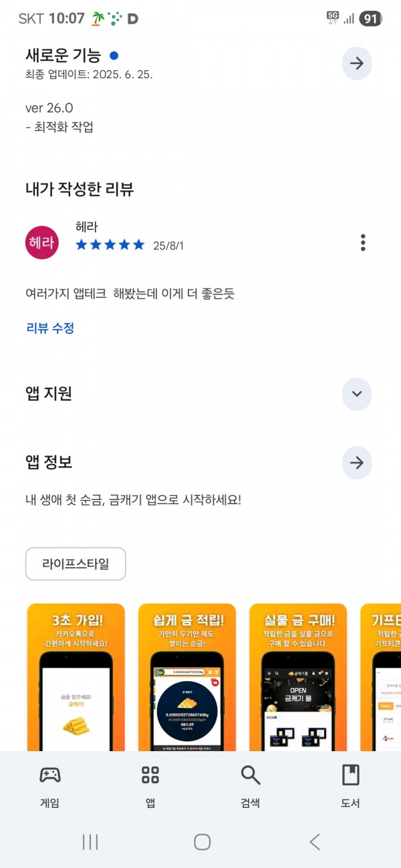View the partially visible 기프티콘 screenshot
The height and width of the screenshot is (868, 401).
[x=381, y=677]
